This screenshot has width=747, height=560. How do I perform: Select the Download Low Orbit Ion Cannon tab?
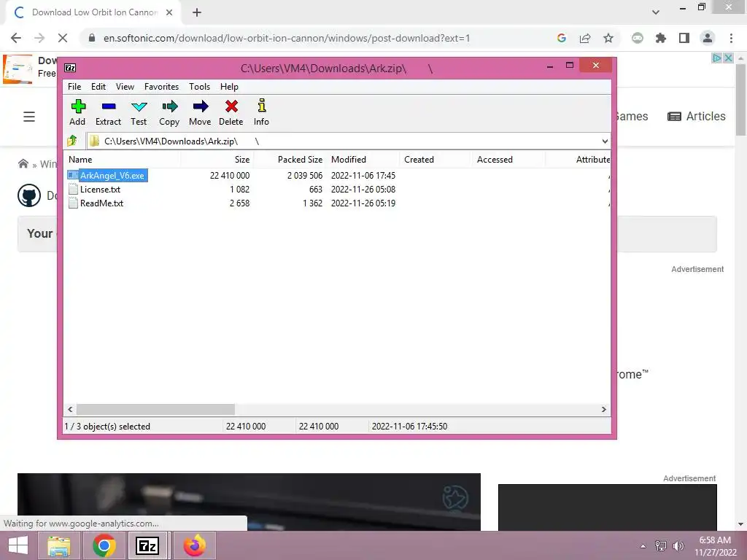click(94, 12)
